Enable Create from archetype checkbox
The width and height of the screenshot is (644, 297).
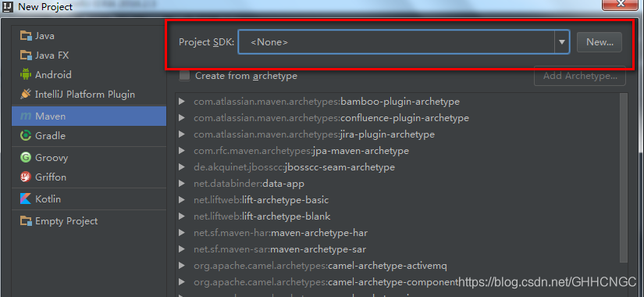185,76
